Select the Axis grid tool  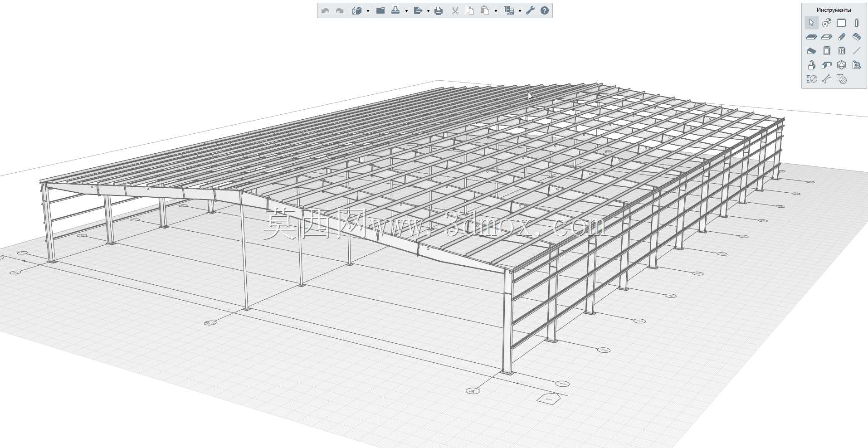pyautogui.click(x=827, y=23)
